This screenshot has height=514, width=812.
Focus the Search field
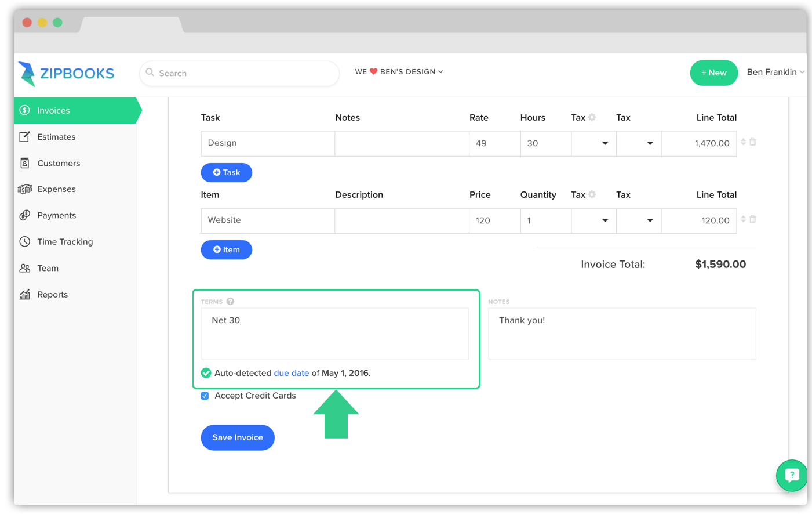point(243,74)
